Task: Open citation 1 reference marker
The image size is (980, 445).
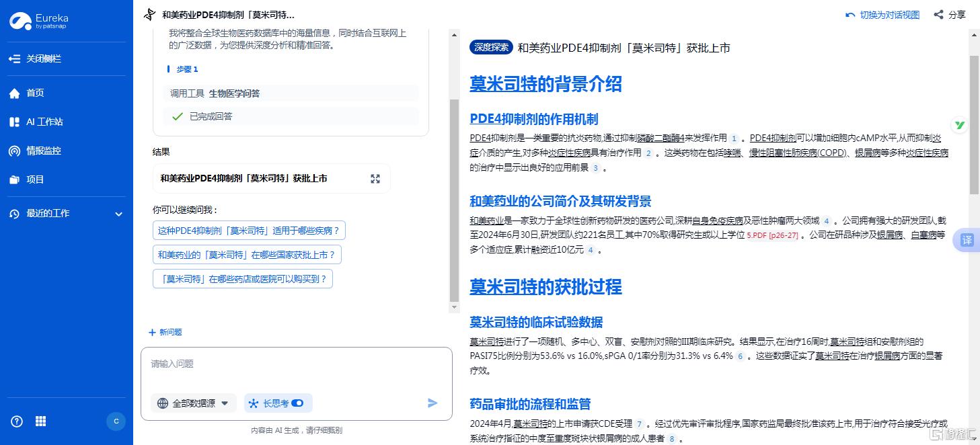Action: 734,138
